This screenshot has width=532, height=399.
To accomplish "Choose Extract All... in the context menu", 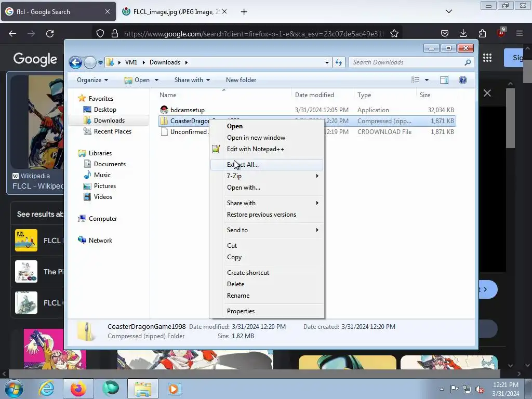I will tap(267, 165).
